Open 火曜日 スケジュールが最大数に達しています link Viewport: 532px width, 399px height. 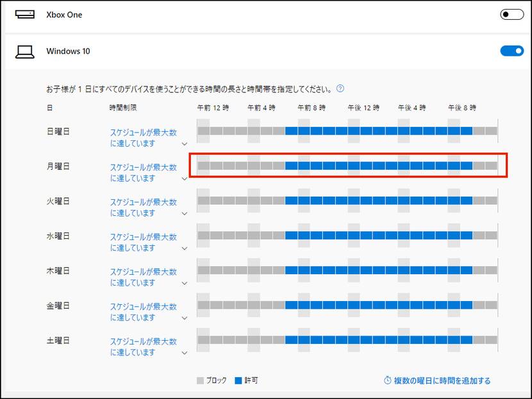[143, 208]
